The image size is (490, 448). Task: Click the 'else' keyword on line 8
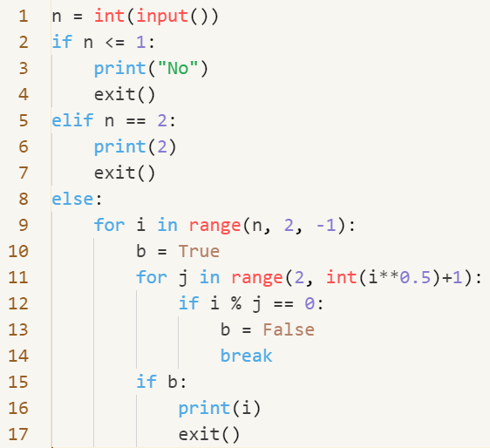(x=72, y=199)
